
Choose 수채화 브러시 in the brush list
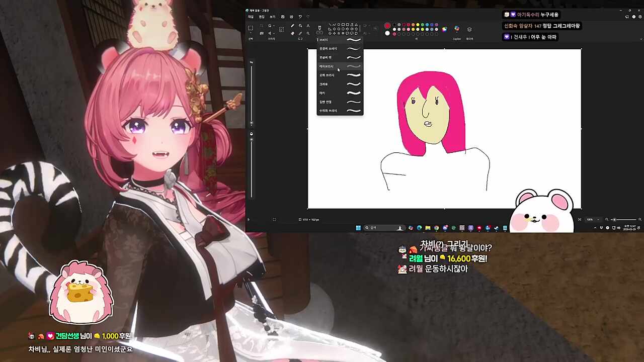340,111
